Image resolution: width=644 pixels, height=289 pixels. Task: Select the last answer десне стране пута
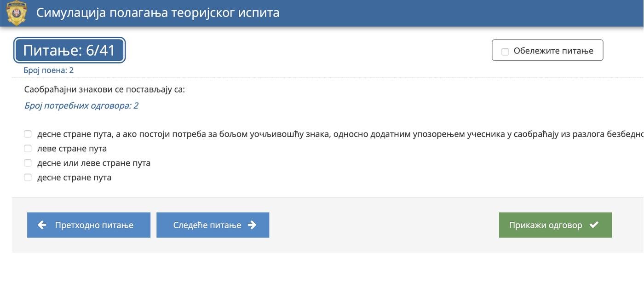point(28,177)
